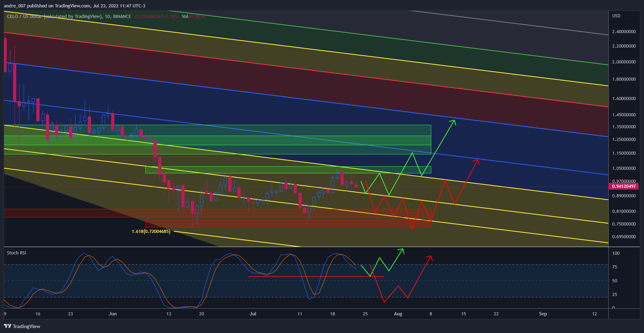Click the 20 label on the date axis
The width and height of the screenshot is (644, 333).
201,314
